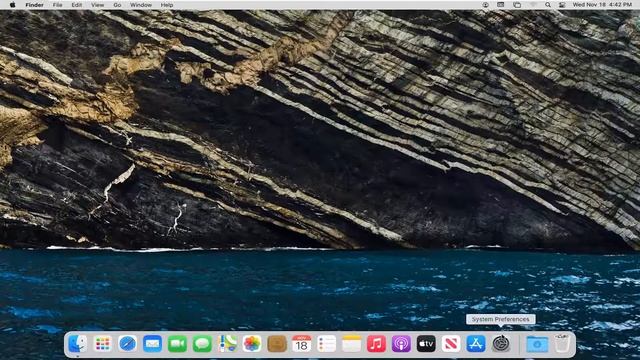Screen dimensions: 640x360
Task: Open Launchpad in the Dock
Action: coord(102,344)
